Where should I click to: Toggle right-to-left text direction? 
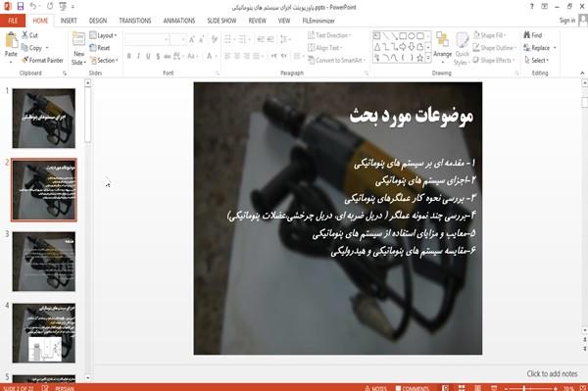point(284,56)
